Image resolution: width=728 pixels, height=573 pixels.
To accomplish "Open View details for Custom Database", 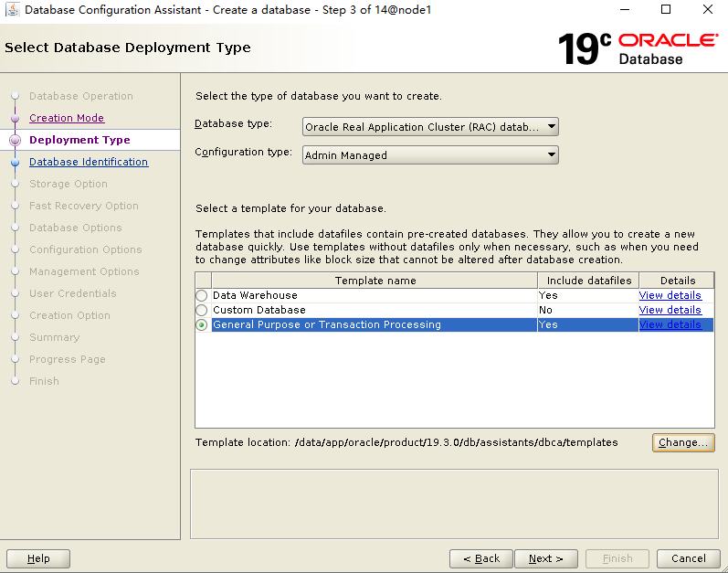I will (670, 310).
